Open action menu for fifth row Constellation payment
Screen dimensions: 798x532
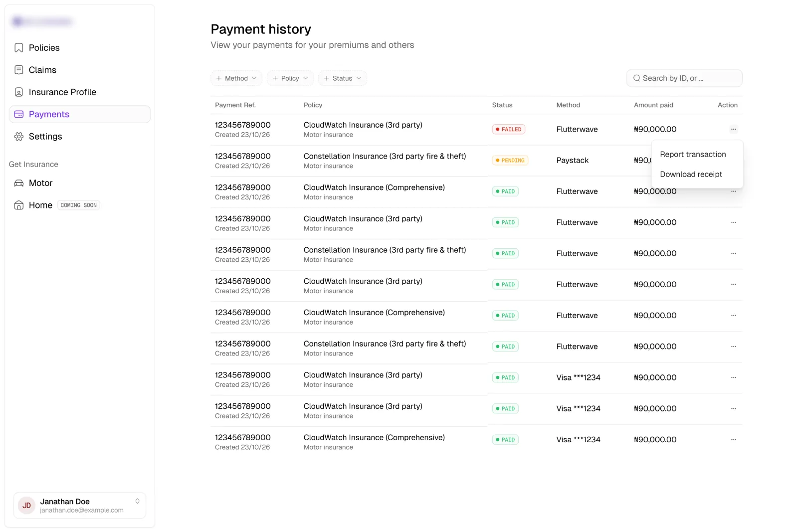pos(734,253)
